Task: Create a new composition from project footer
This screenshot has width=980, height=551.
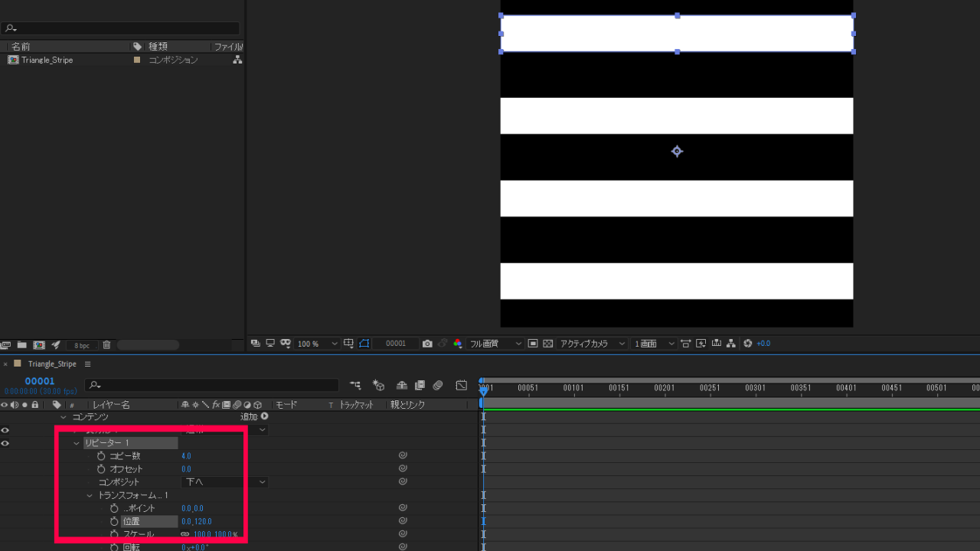Action: coord(39,345)
